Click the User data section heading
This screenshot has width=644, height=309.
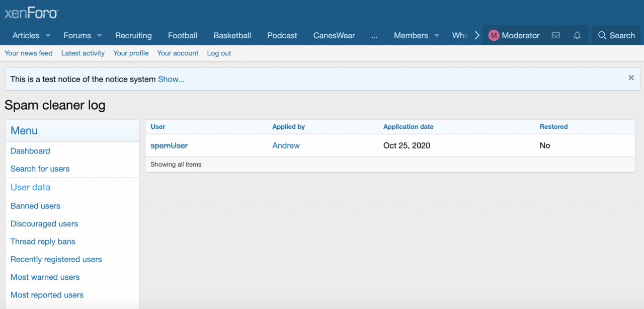[x=30, y=187]
